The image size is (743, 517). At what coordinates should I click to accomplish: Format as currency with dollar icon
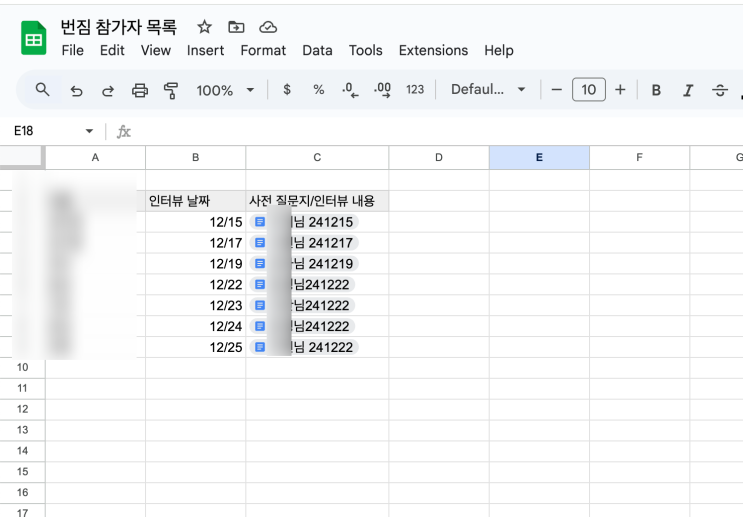(x=287, y=90)
